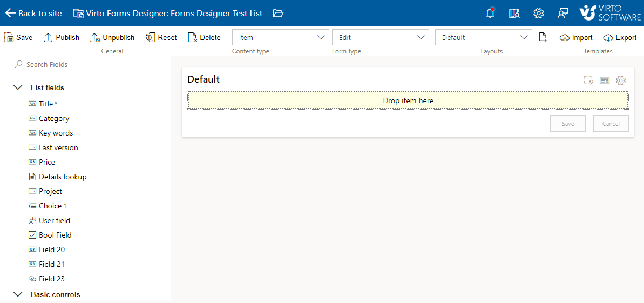Image resolution: width=644 pixels, height=303 pixels.
Task: Click Unpublish in the toolbar
Action: pos(112,37)
